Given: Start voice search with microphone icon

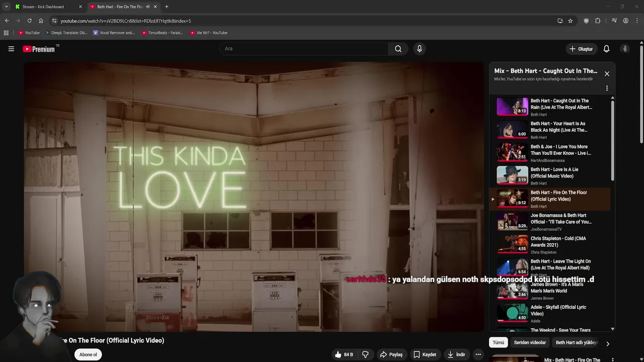Looking at the screenshot, I should [419, 49].
